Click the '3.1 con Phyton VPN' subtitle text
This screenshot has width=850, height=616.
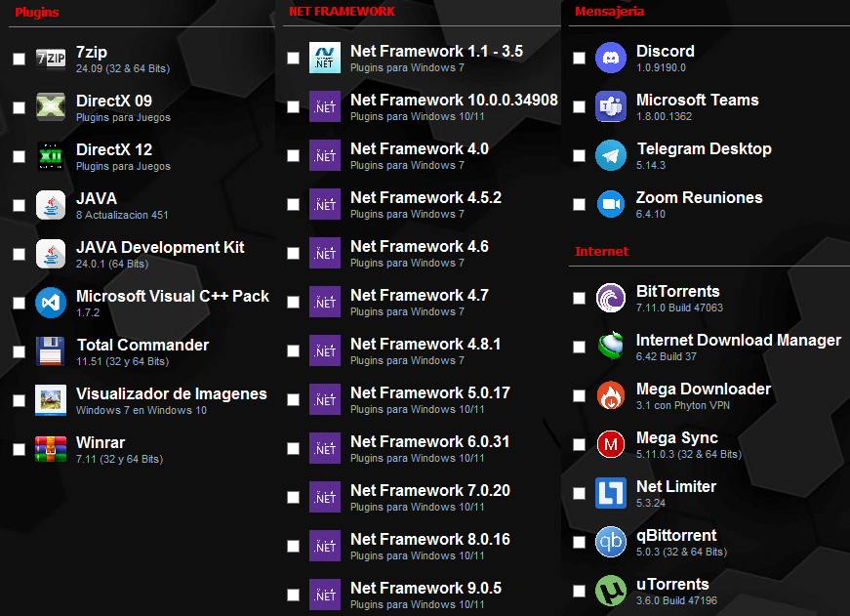click(x=682, y=405)
